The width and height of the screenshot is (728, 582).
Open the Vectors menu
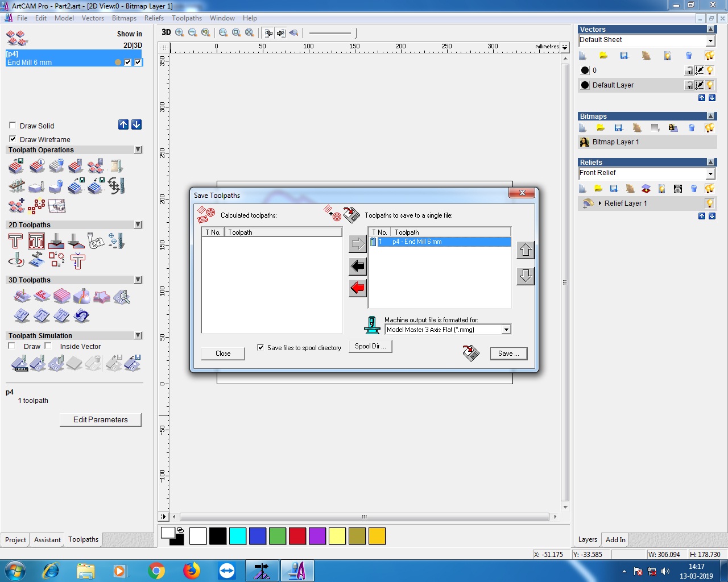pos(93,18)
